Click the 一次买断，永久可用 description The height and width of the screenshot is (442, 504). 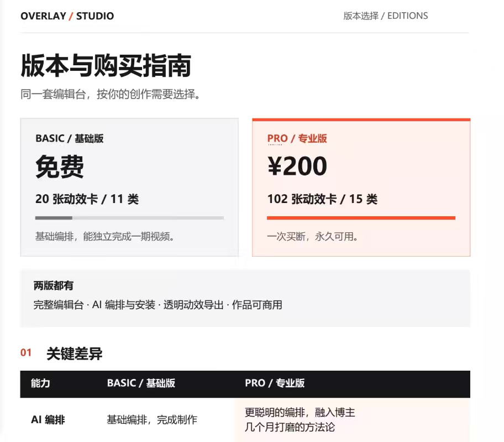(312, 236)
